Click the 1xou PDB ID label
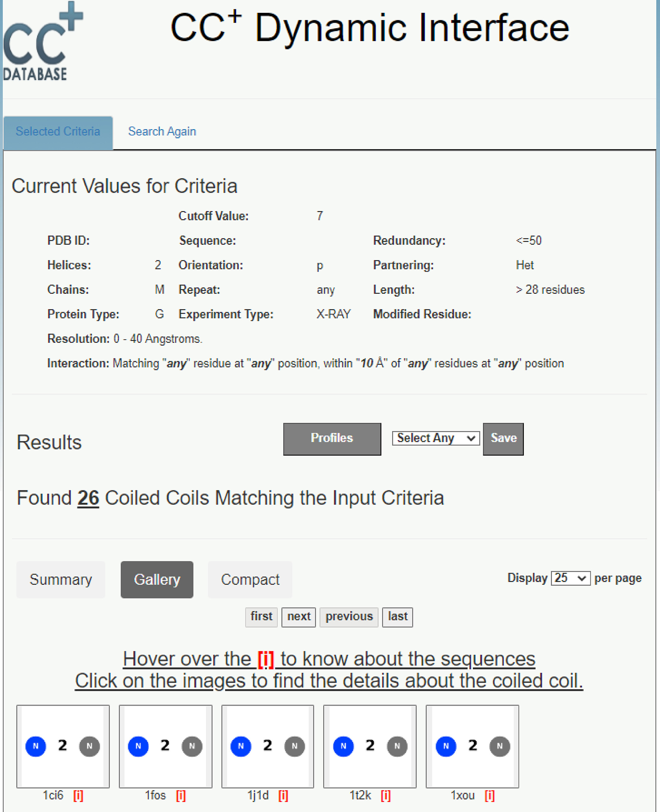Image resolution: width=660 pixels, height=812 pixels. [463, 795]
